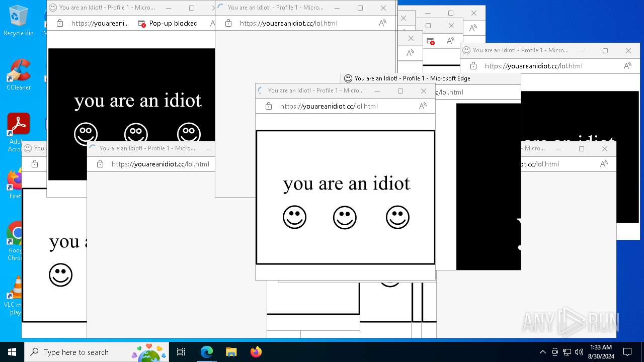
Task: Select the URL field in top-middle Edge window
Action: click(289, 23)
